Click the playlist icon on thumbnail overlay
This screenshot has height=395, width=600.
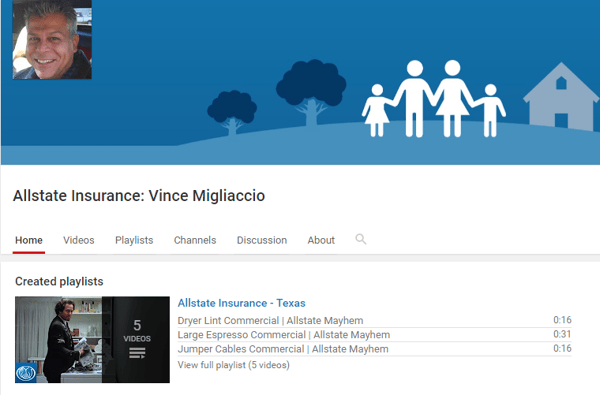tap(137, 353)
